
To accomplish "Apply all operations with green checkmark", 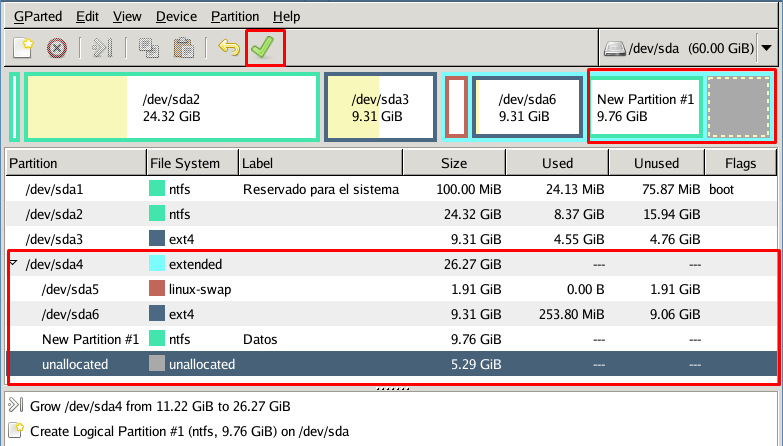I will (265, 48).
